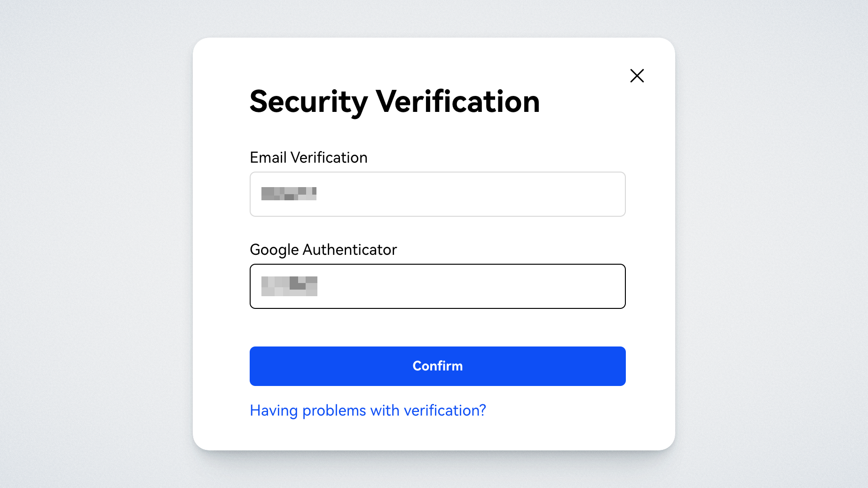Click the word Email in the field label
The height and width of the screenshot is (488, 868).
[x=268, y=157]
